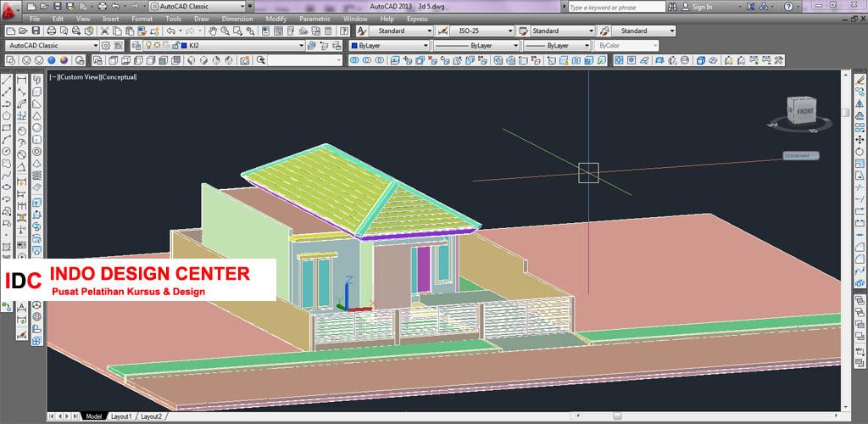Open the File menu
Image resolution: width=868 pixels, height=424 pixels.
pos(35,19)
